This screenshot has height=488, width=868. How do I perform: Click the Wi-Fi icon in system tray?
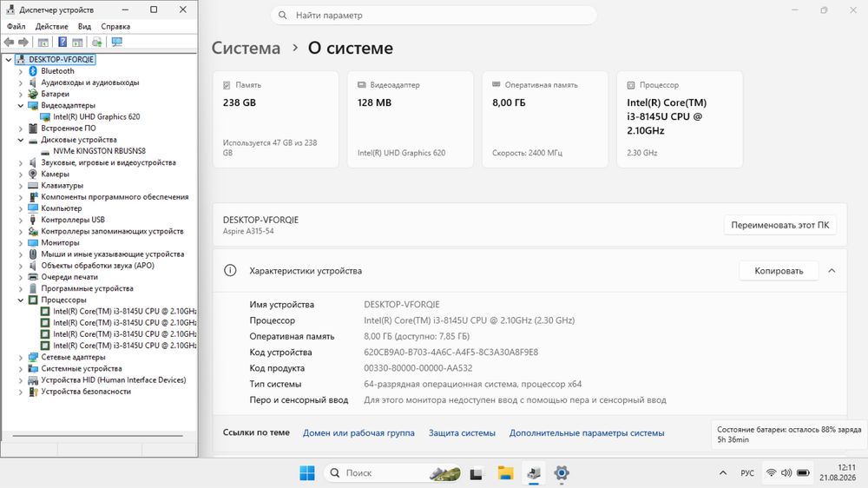click(x=771, y=473)
